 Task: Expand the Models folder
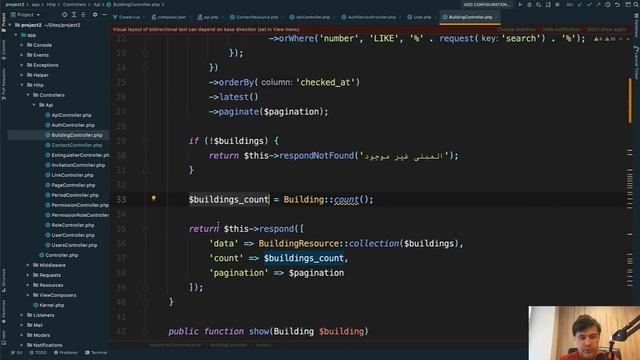coord(22,335)
